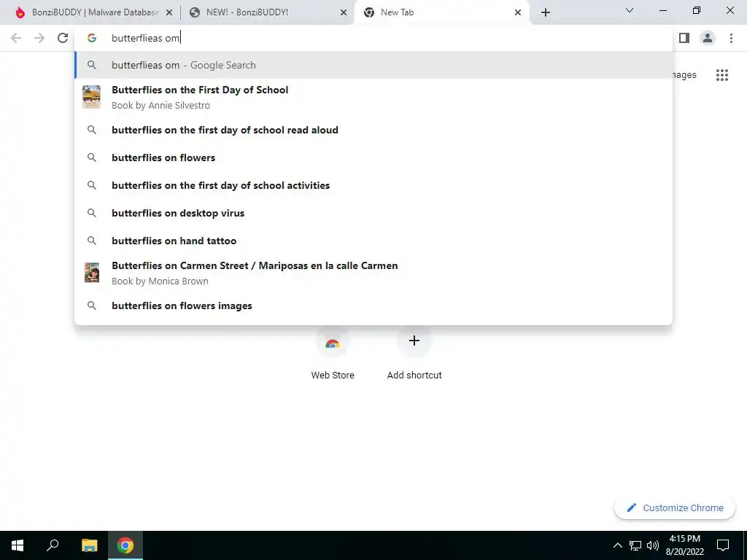This screenshot has width=747, height=560.
Task: Select 'butterflies on flowers images' suggestion
Action: (373, 306)
